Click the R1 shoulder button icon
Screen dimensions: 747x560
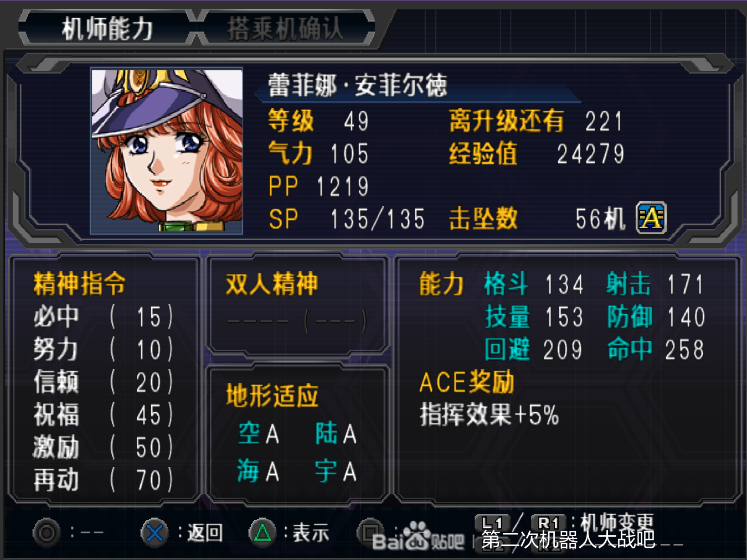548,523
